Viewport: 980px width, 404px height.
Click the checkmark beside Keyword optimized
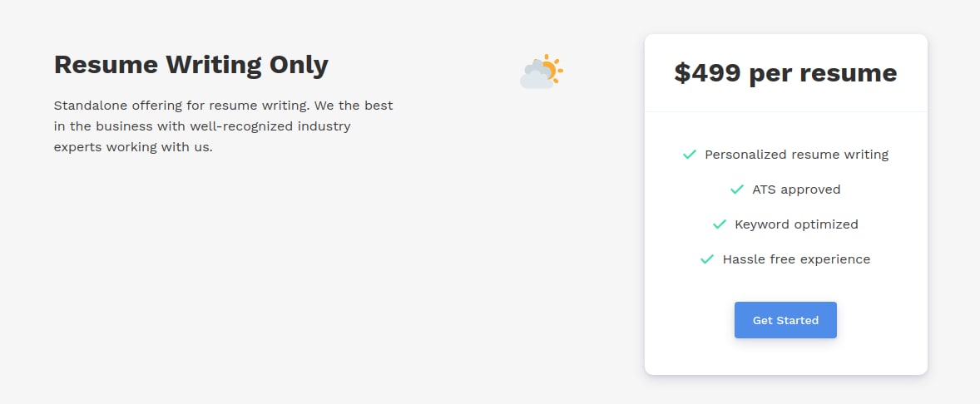(720, 224)
